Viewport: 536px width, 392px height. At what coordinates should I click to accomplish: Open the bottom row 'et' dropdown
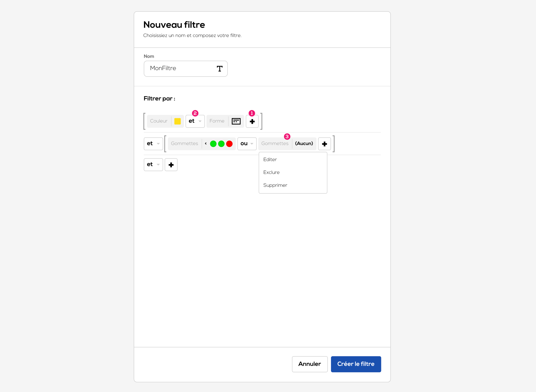[x=153, y=164]
